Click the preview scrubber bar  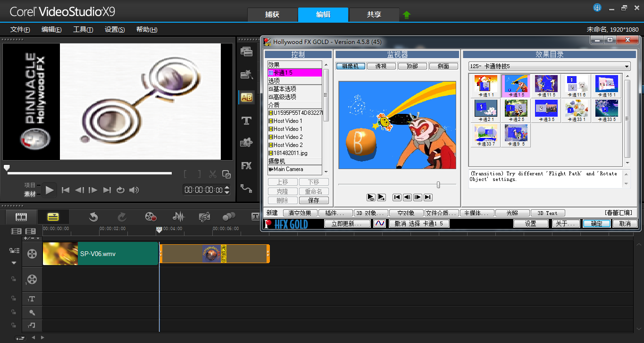pos(90,173)
